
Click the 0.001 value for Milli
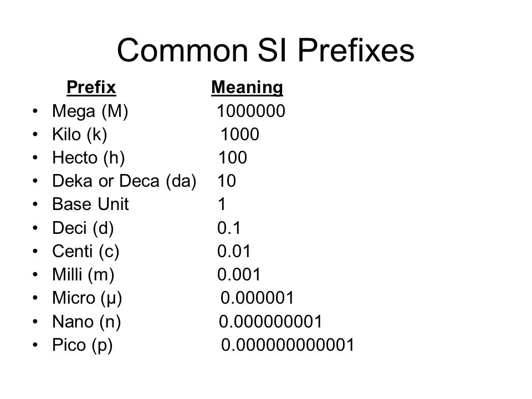[239, 274]
